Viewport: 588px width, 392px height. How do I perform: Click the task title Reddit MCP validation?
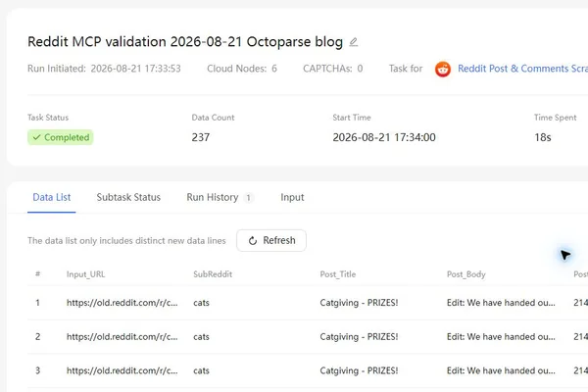[185, 41]
